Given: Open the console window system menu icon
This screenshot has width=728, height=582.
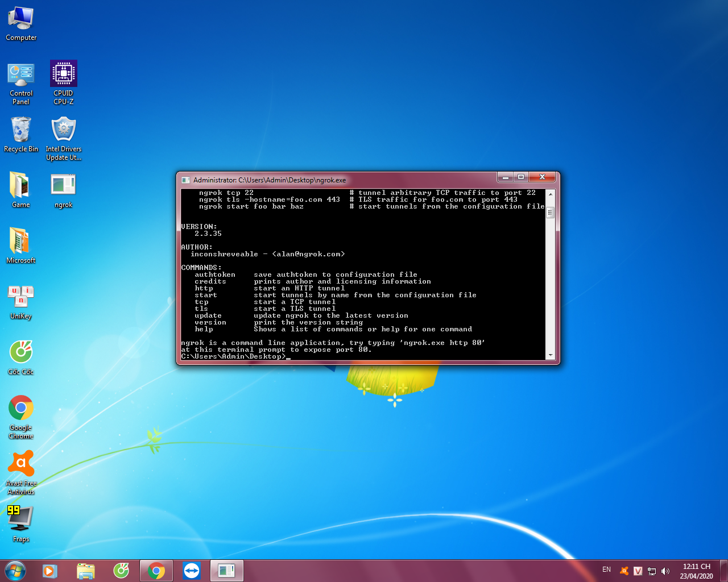Looking at the screenshot, I should [185, 180].
